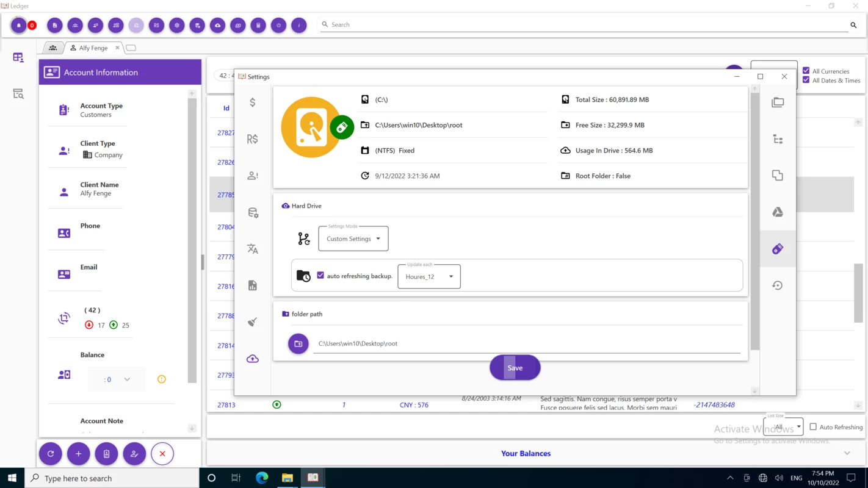868x488 pixels.
Task: Click the CNY : 576 cell
Action: (x=414, y=405)
